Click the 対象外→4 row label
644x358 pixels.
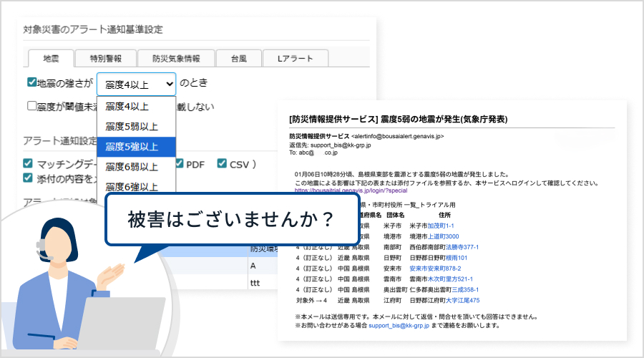pyautogui.click(x=311, y=301)
